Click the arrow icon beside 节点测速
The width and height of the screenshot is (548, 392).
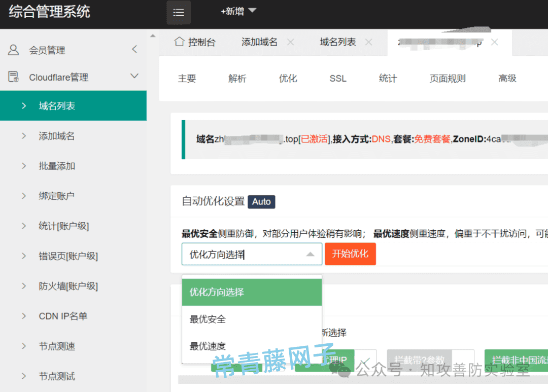24,346
